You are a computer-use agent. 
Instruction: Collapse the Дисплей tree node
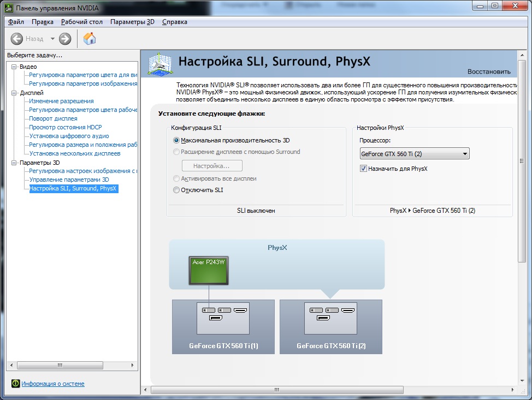tap(14, 93)
